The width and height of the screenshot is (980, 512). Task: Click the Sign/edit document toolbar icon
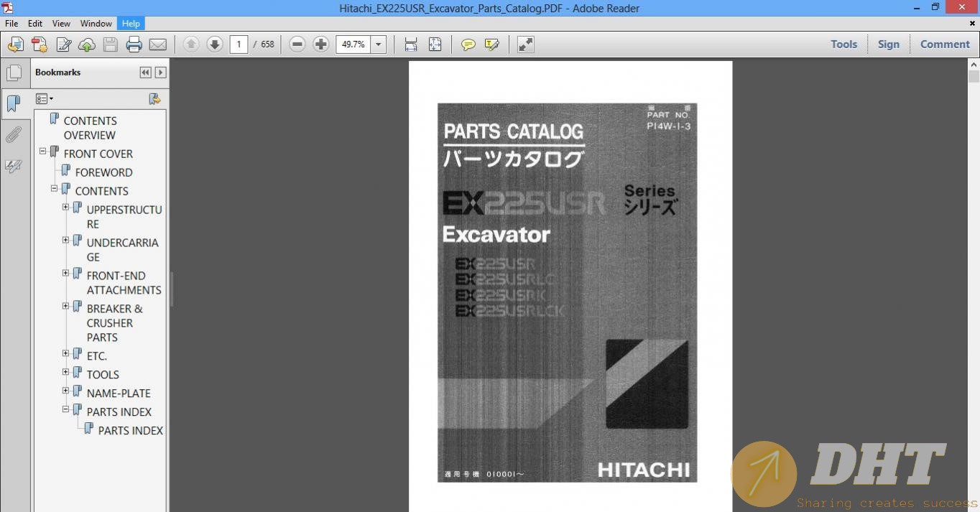tap(63, 45)
